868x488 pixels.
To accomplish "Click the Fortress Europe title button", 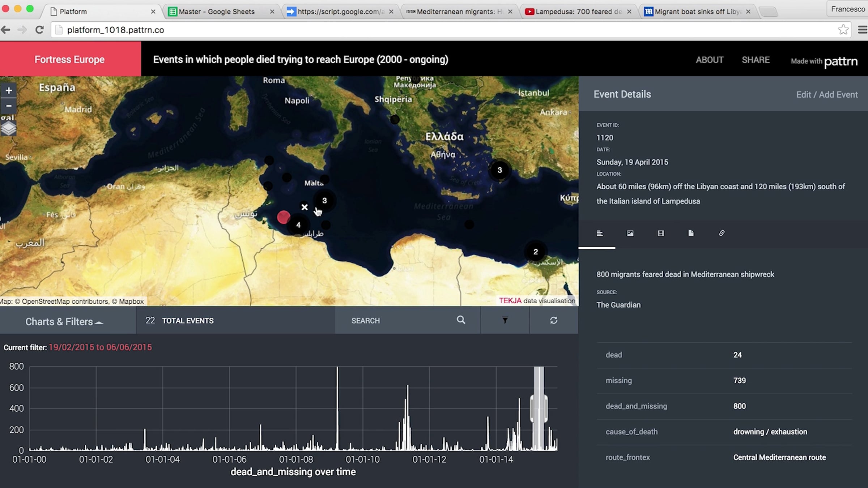I will coord(70,59).
